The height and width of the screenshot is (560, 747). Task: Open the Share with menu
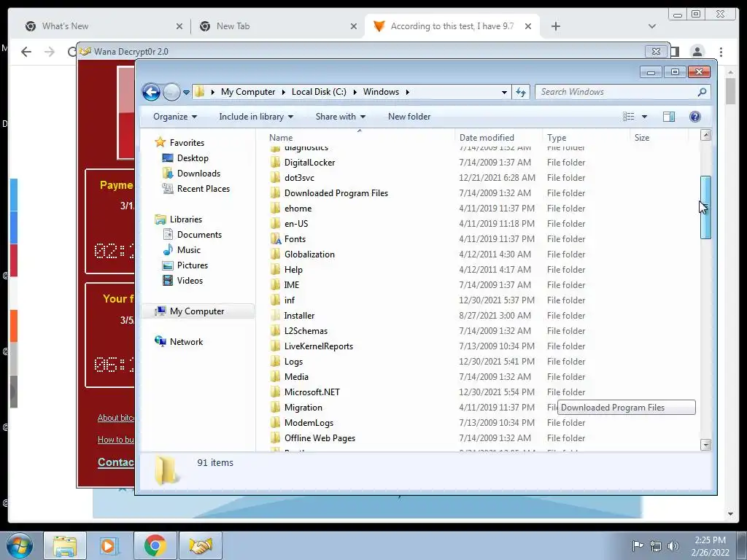[x=340, y=117]
